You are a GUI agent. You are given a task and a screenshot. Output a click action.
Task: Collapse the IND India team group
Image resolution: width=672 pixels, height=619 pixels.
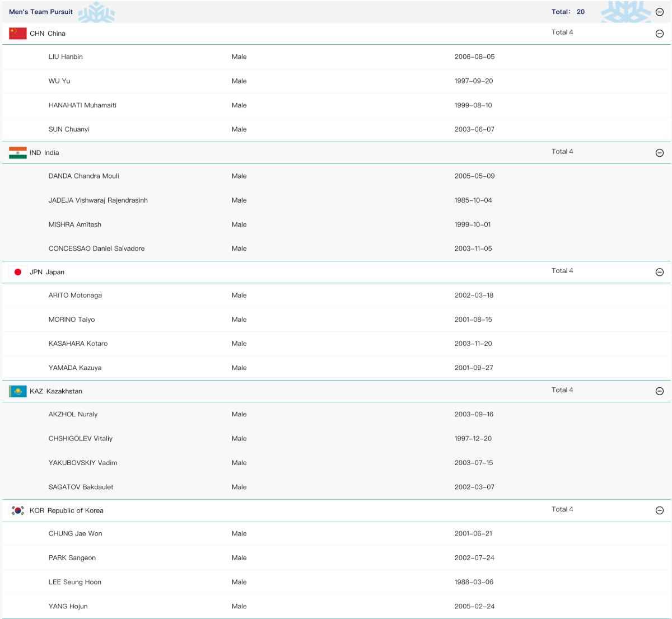tap(659, 153)
